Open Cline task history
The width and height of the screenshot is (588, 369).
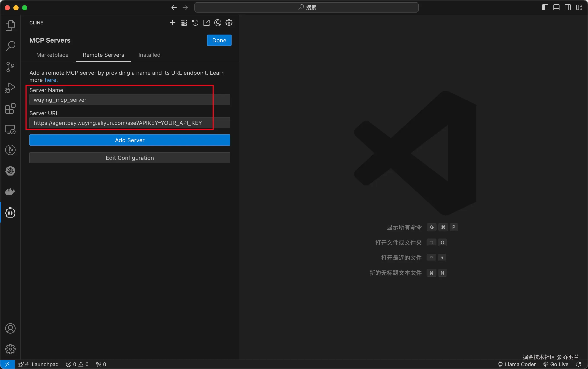(195, 23)
